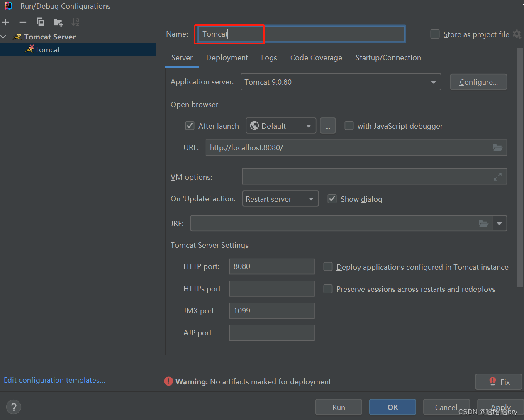Click the gear icon beside Store as project file
The height and width of the screenshot is (420, 524).
point(517,34)
